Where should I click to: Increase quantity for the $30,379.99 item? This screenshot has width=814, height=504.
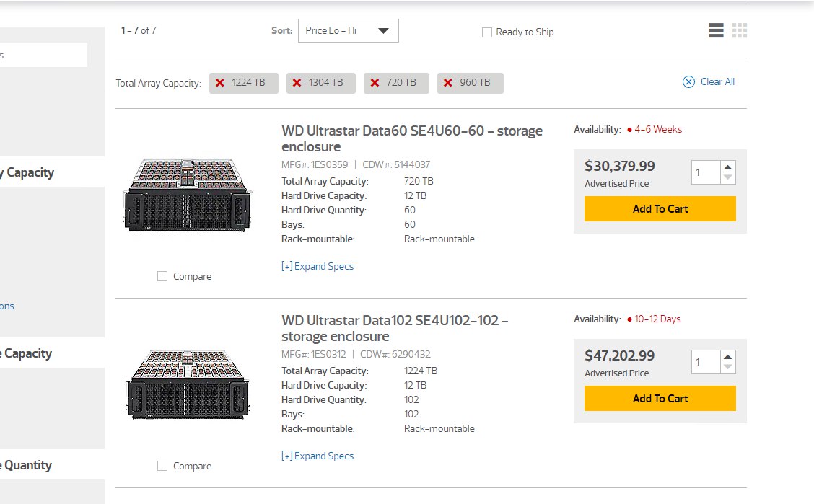tap(728, 167)
